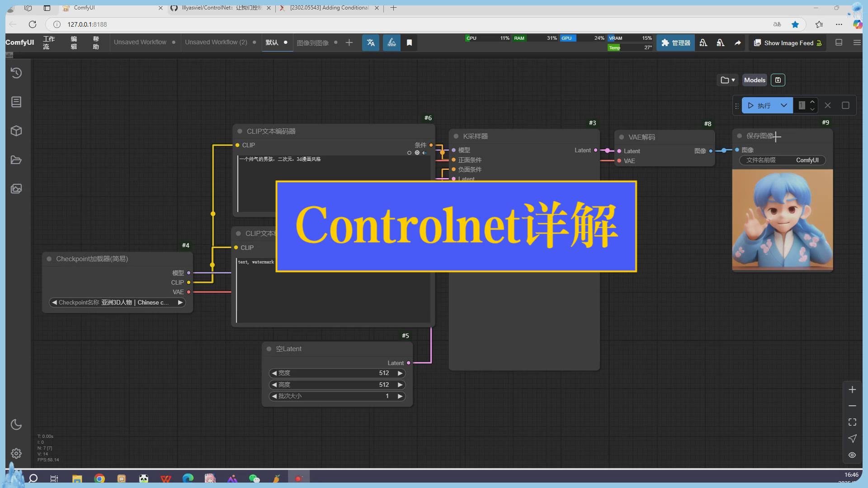
Task: Click Show Image Feed button
Action: pyautogui.click(x=788, y=43)
